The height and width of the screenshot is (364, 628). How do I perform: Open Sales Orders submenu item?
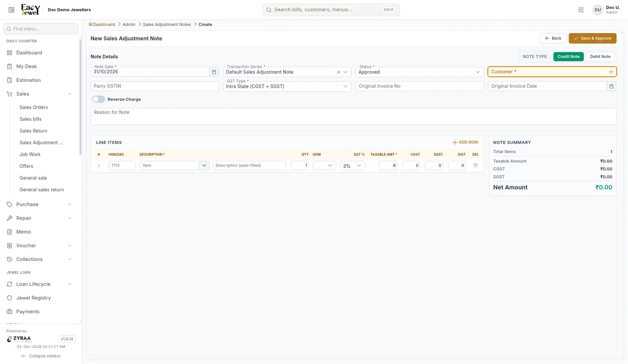(x=34, y=107)
